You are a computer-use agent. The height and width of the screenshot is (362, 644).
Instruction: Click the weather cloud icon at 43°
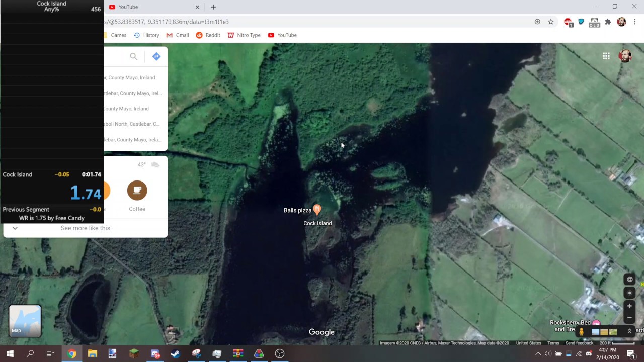155,165
